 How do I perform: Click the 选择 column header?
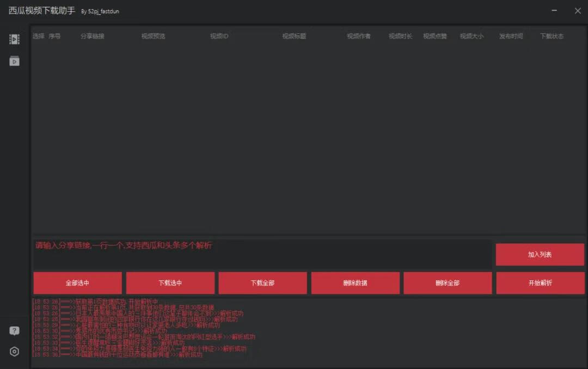(x=38, y=36)
